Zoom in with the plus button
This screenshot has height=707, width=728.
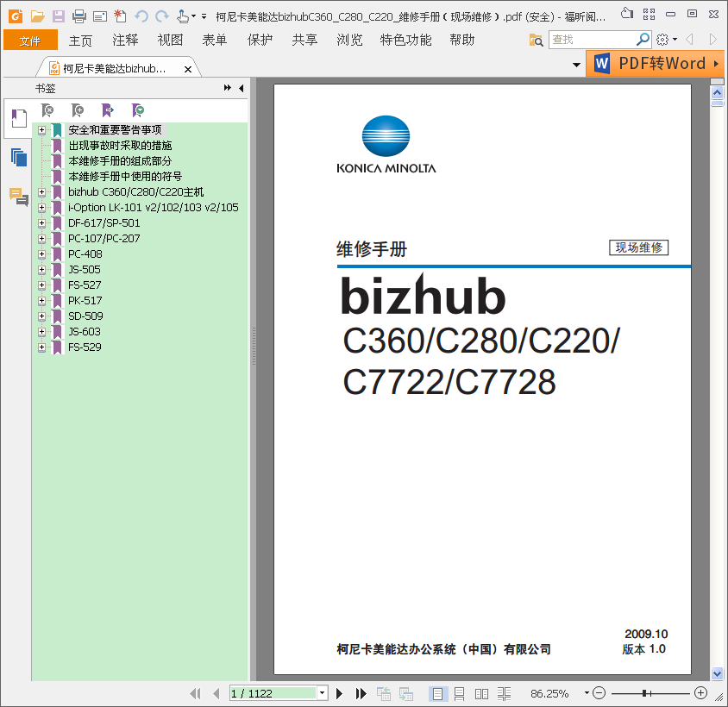700,693
